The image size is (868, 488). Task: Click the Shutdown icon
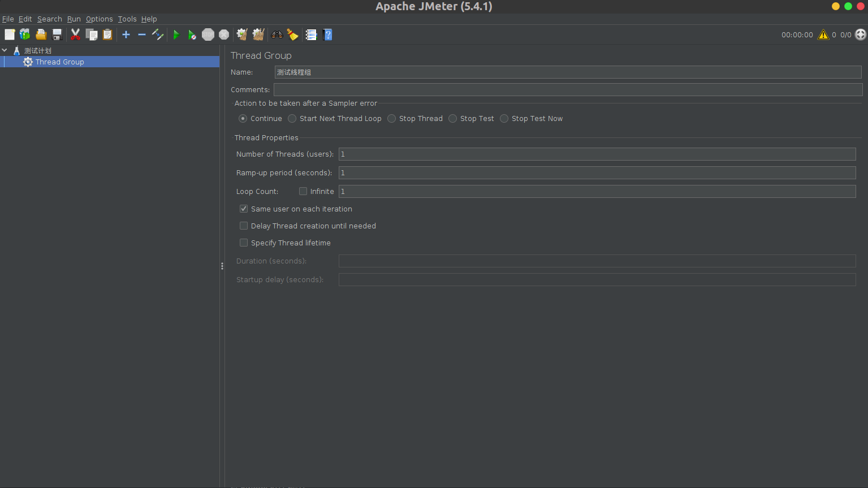(224, 34)
